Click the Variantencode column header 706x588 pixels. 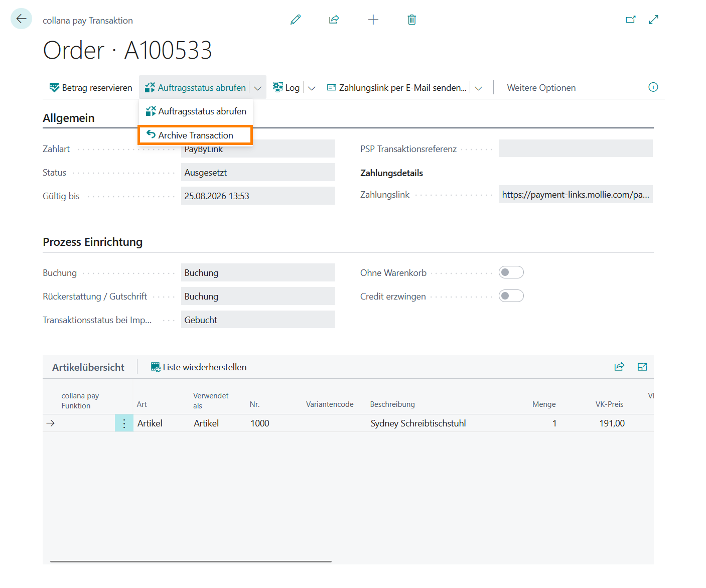(330, 404)
